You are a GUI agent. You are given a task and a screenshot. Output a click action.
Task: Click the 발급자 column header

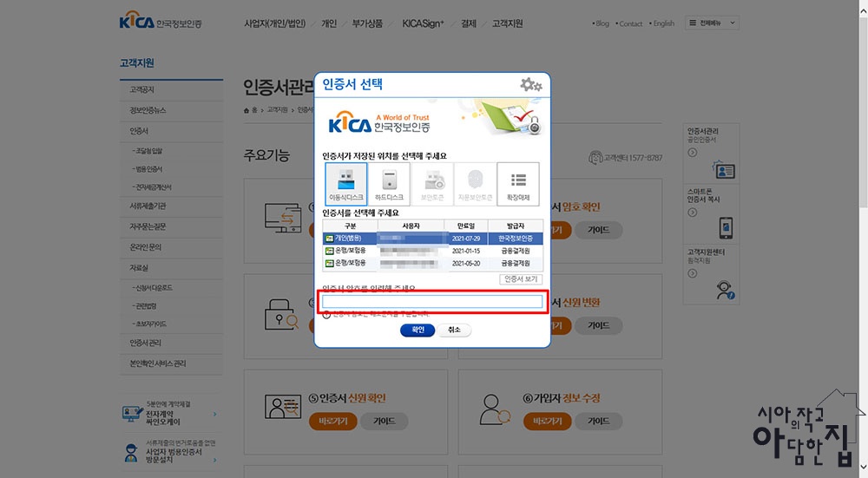(516, 226)
